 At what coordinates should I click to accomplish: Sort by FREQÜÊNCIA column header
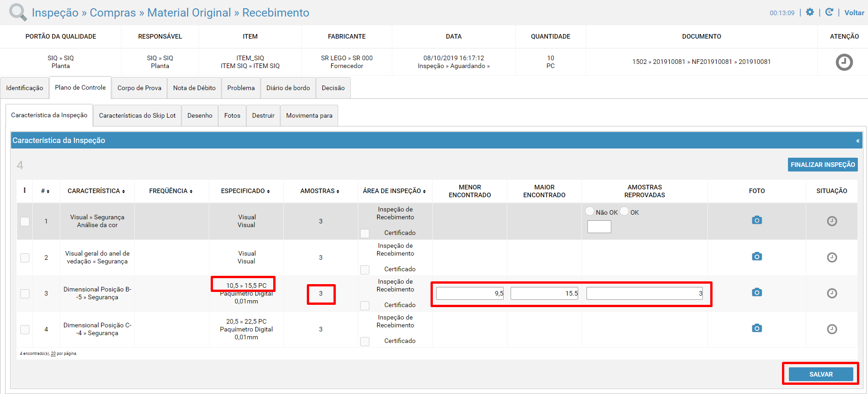pos(171,191)
